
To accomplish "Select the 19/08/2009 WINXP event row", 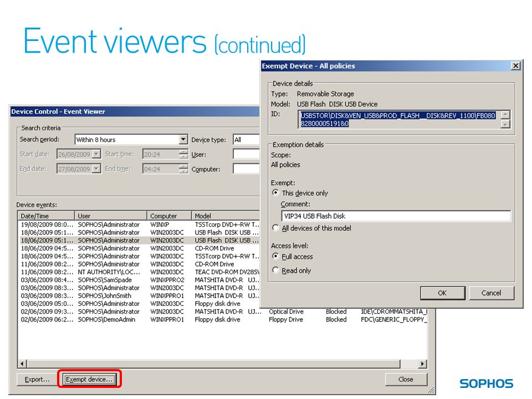I will 139,224.
